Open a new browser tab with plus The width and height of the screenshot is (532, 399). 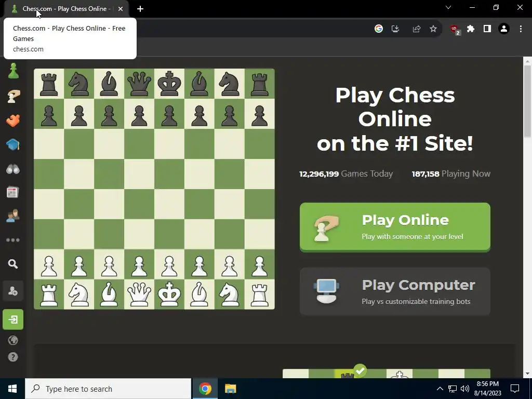point(140,9)
